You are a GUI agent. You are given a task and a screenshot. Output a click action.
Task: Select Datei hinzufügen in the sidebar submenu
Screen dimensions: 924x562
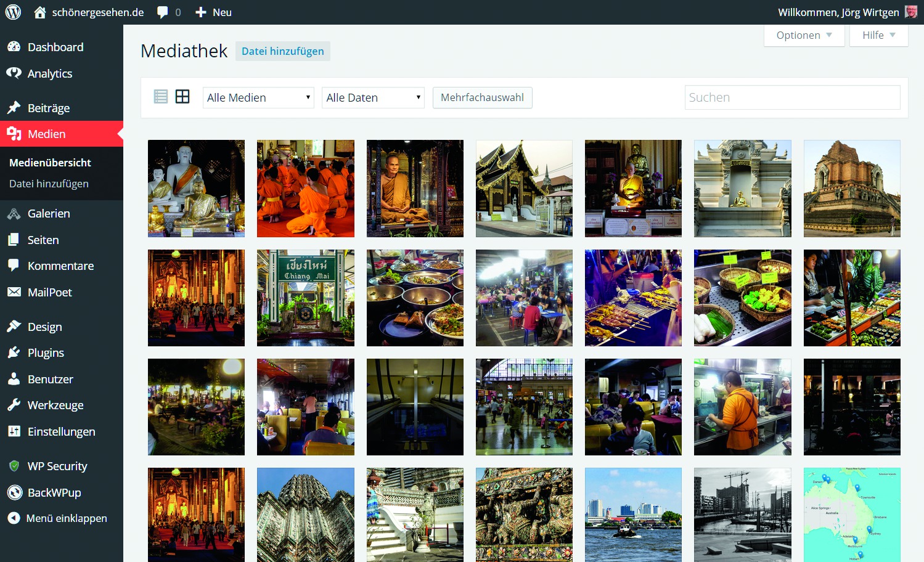click(49, 184)
